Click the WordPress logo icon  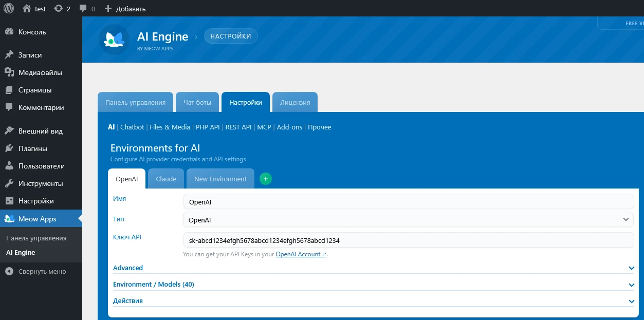9,8
